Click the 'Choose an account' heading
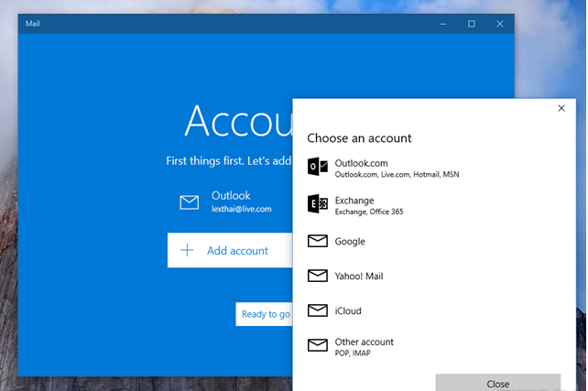588x391 pixels. click(x=359, y=138)
